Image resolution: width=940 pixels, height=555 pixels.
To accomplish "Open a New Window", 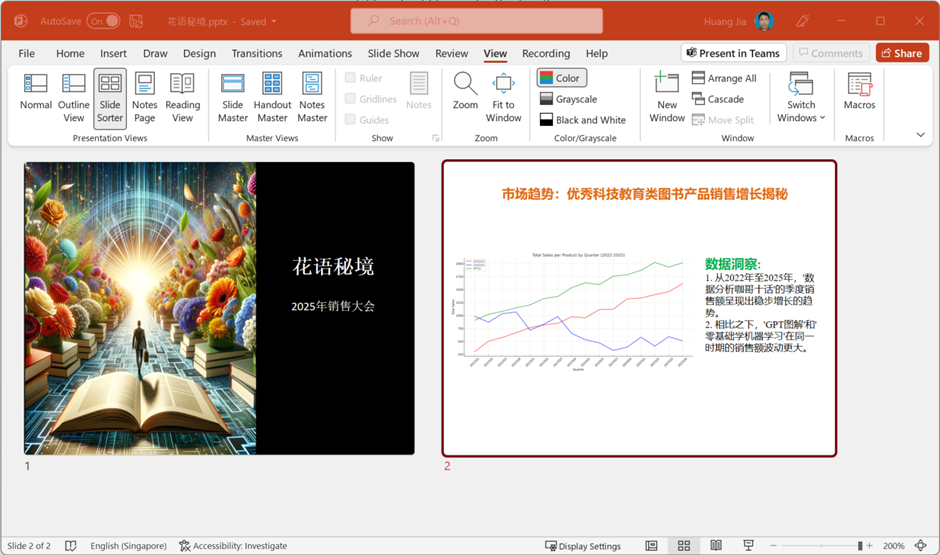I will pyautogui.click(x=667, y=96).
